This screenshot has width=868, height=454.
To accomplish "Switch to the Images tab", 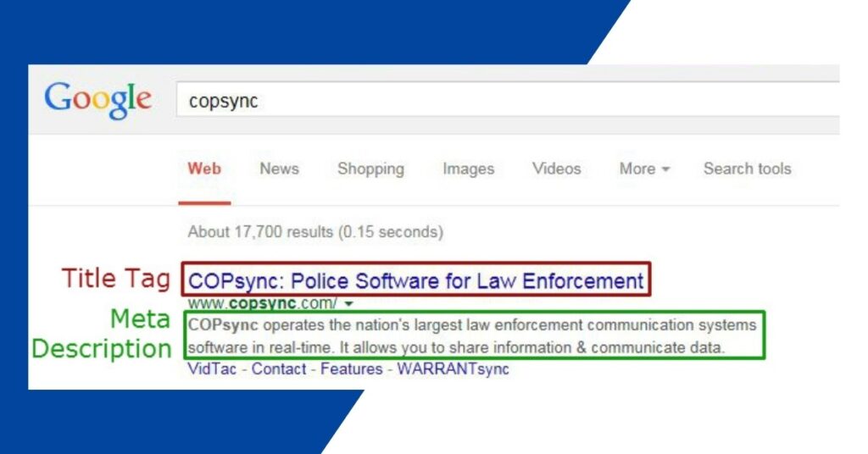I will [x=468, y=169].
